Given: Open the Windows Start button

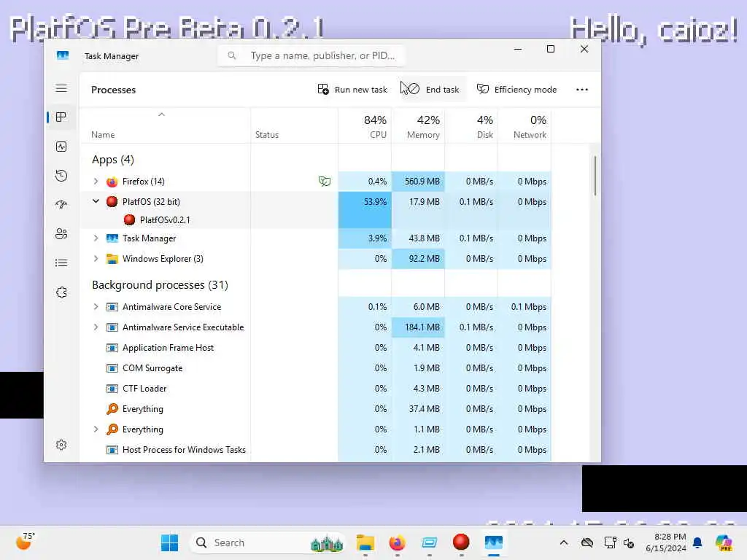Looking at the screenshot, I should pyautogui.click(x=169, y=542).
